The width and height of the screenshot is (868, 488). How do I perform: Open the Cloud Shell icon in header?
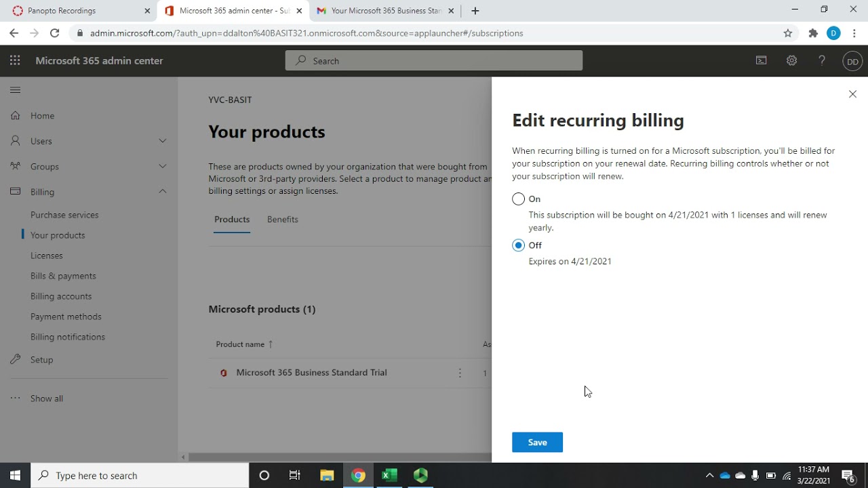(x=762, y=60)
